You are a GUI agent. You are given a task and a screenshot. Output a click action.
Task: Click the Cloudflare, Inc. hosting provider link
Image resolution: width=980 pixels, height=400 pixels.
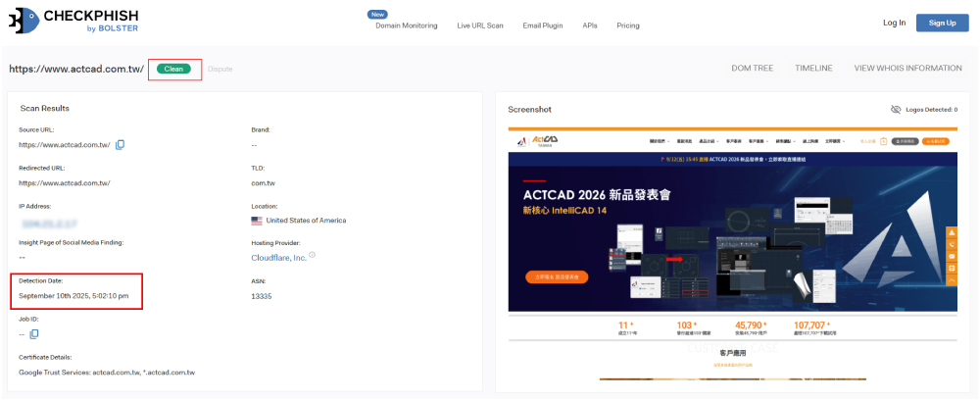tap(278, 258)
